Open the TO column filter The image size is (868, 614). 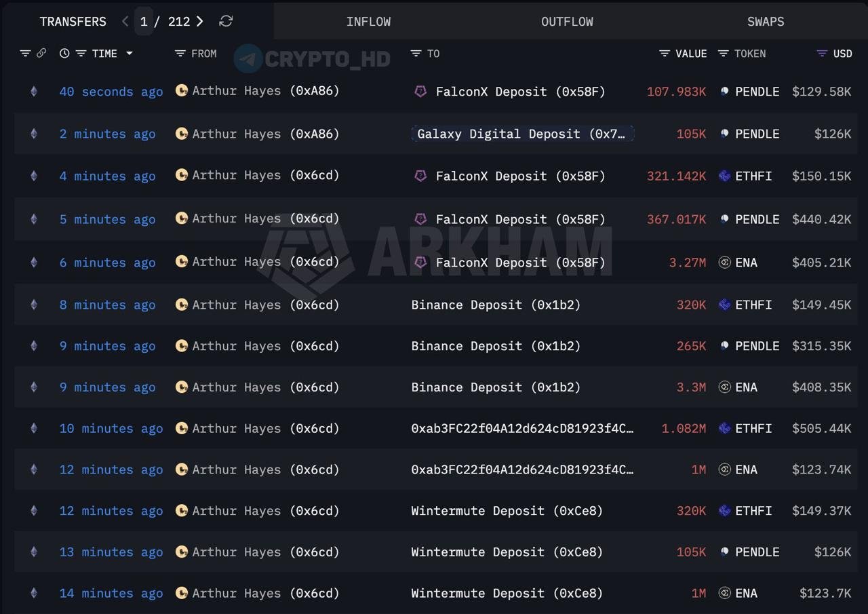tap(416, 53)
